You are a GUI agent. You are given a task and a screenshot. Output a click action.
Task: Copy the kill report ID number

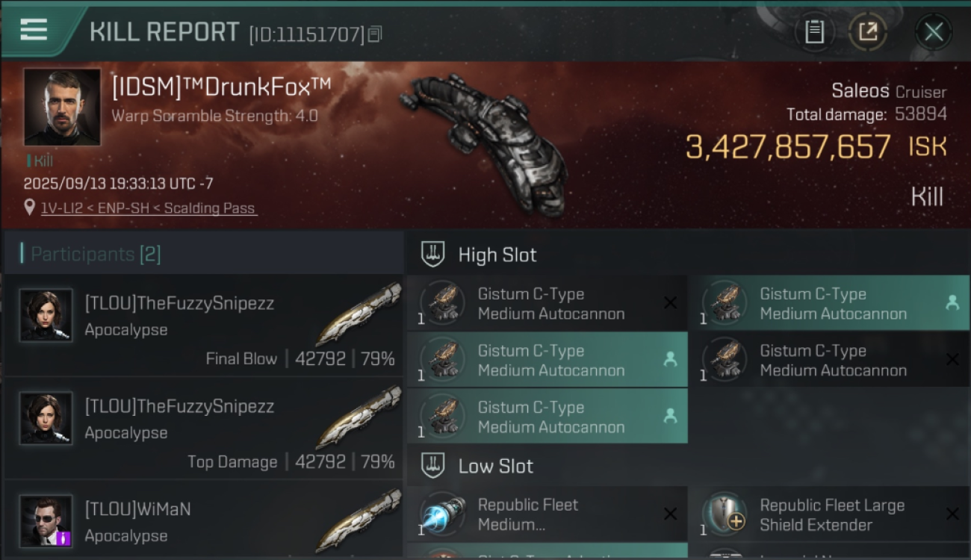[375, 34]
